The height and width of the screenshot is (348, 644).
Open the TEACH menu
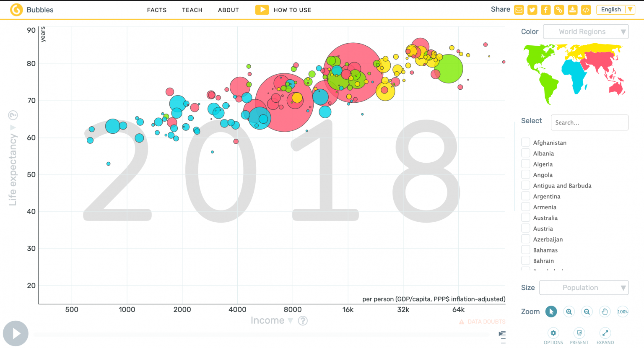point(192,10)
